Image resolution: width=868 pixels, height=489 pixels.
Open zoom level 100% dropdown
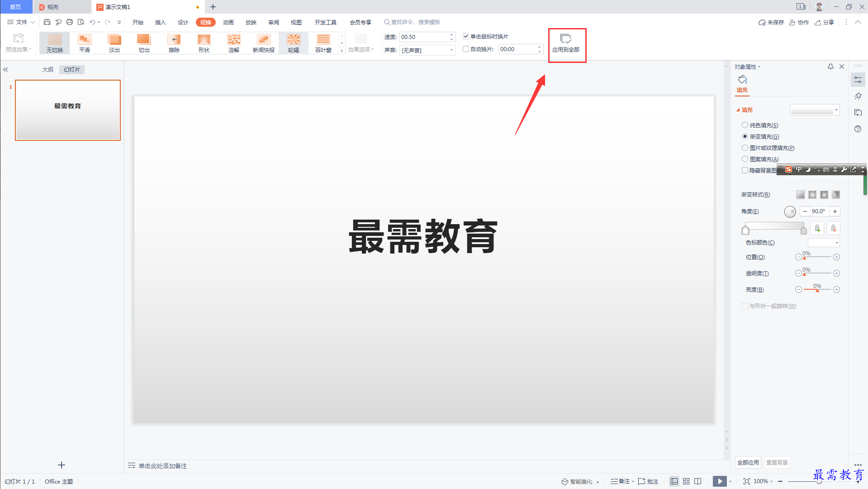(x=763, y=481)
